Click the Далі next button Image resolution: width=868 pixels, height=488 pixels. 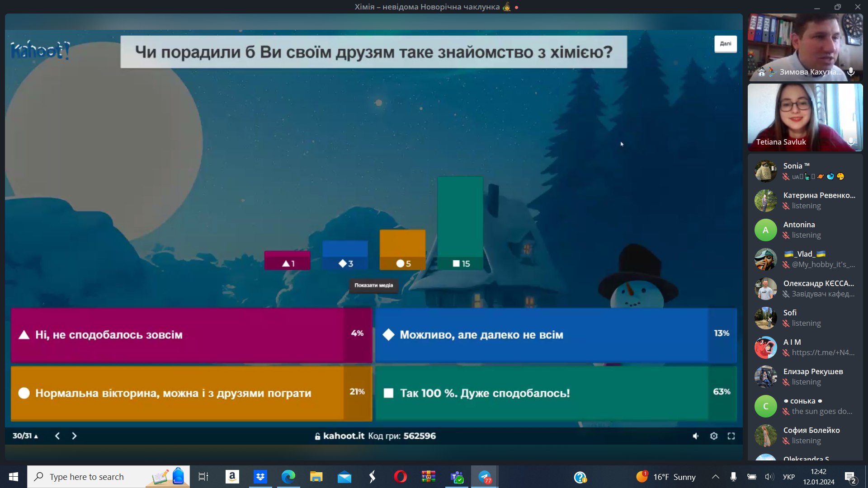(725, 44)
